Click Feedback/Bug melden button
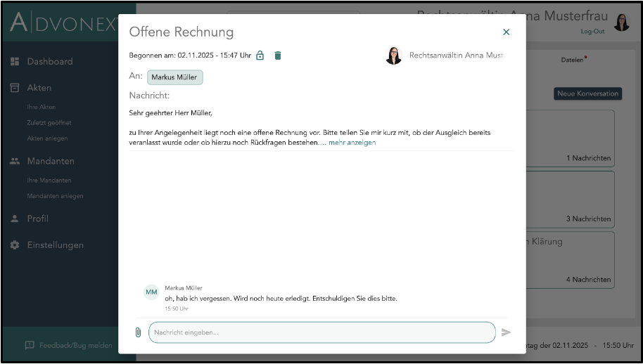Viewport: 643px width, 364px height. click(x=68, y=345)
